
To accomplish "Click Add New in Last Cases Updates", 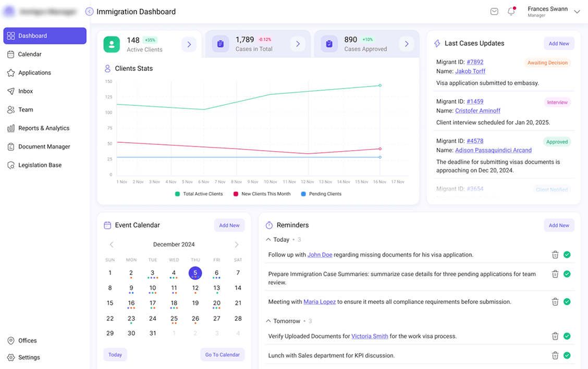I will (559, 44).
